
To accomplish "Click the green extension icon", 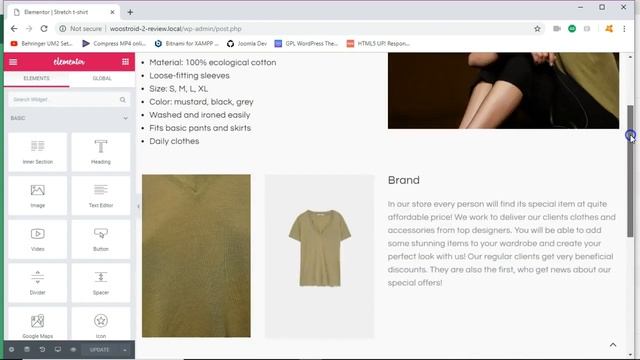I will [x=572, y=29].
